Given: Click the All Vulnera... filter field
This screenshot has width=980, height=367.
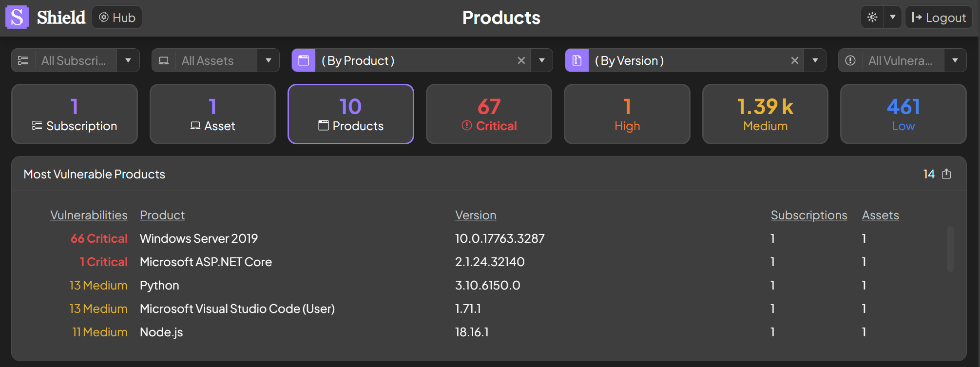Looking at the screenshot, I should tap(903, 60).
